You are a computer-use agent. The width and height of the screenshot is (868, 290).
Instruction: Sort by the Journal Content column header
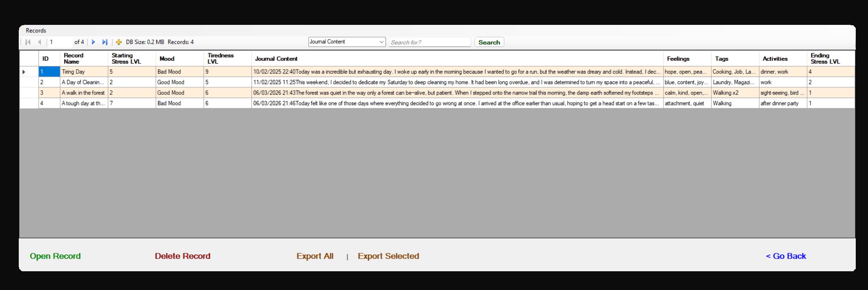pos(457,59)
